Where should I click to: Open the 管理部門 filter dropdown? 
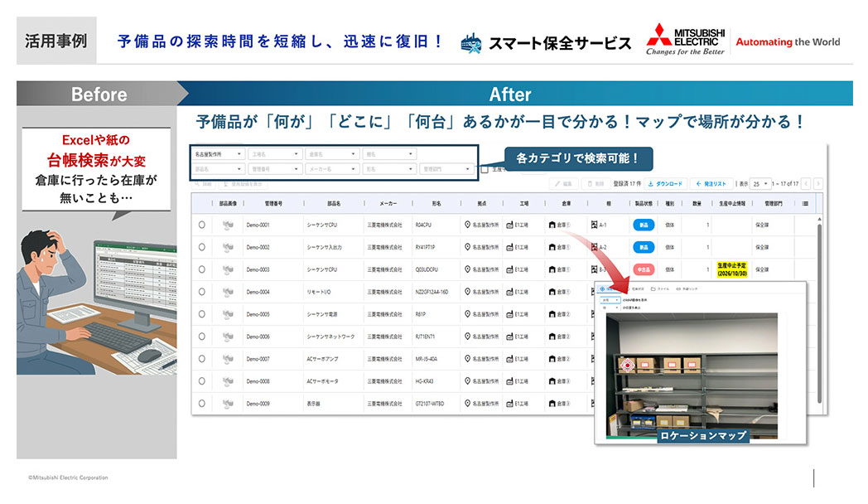click(446, 169)
